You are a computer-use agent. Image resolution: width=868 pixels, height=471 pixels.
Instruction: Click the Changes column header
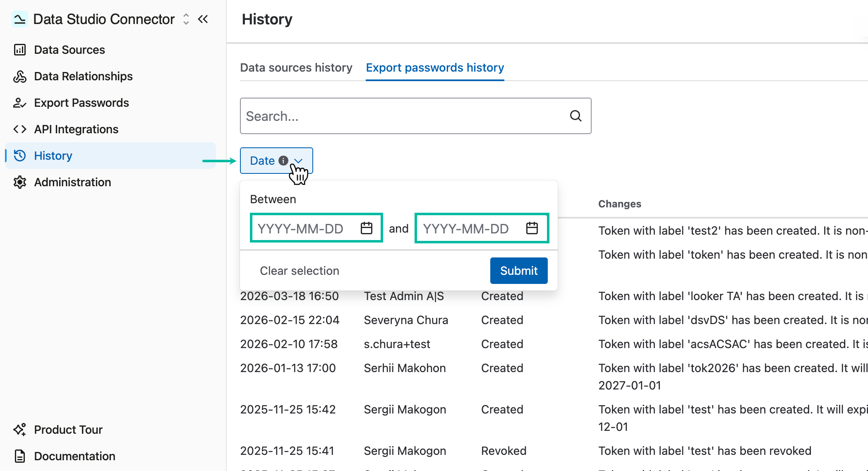click(x=620, y=204)
